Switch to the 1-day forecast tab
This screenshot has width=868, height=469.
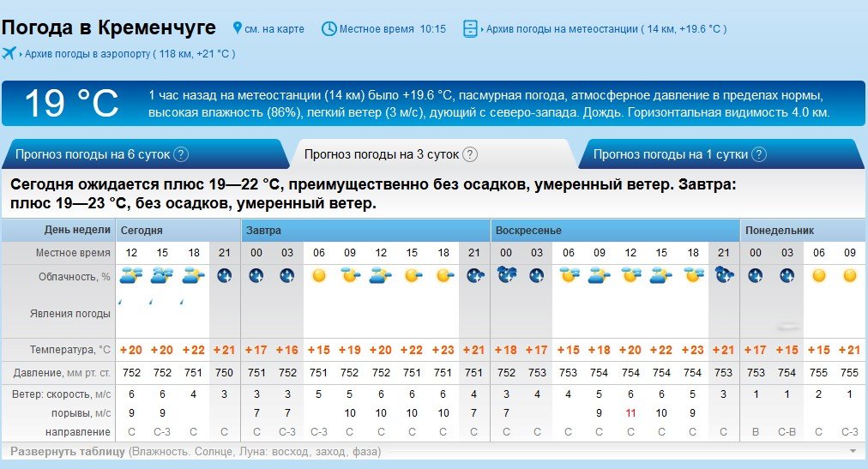(670, 154)
